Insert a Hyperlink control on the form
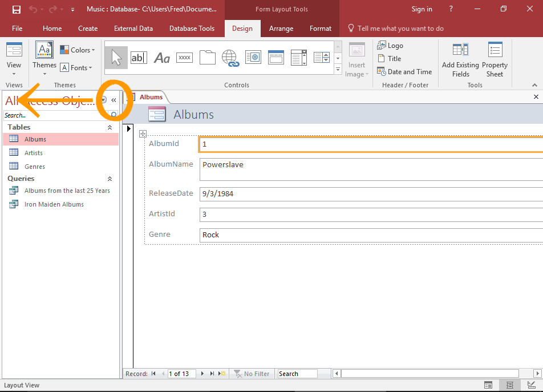Image resolution: width=543 pixels, height=392 pixels. (230, 57)
